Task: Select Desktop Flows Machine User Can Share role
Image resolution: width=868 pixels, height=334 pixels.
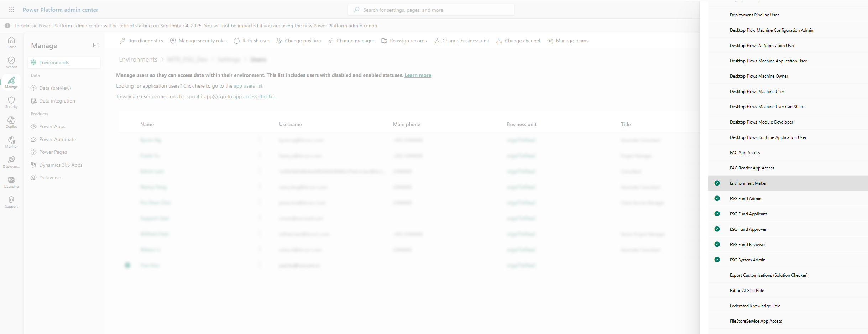Action: (788, 107)
